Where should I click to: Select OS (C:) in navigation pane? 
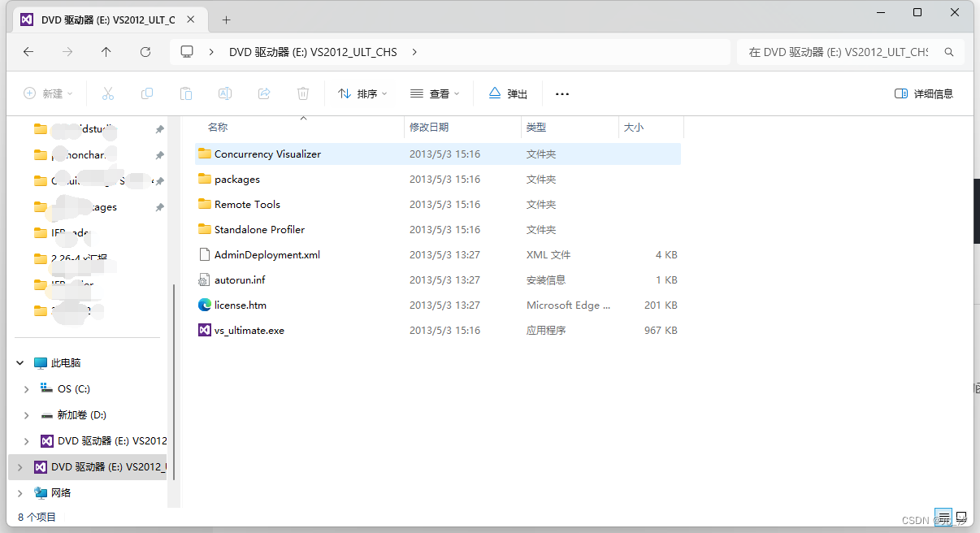pos(73,389)
